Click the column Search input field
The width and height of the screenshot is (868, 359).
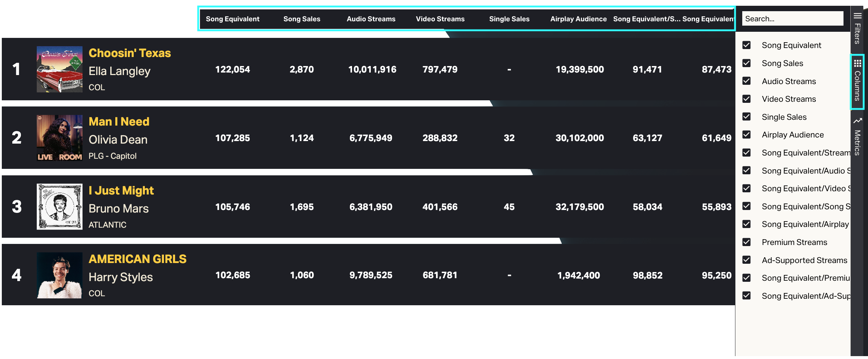click(x=792, y=18)
